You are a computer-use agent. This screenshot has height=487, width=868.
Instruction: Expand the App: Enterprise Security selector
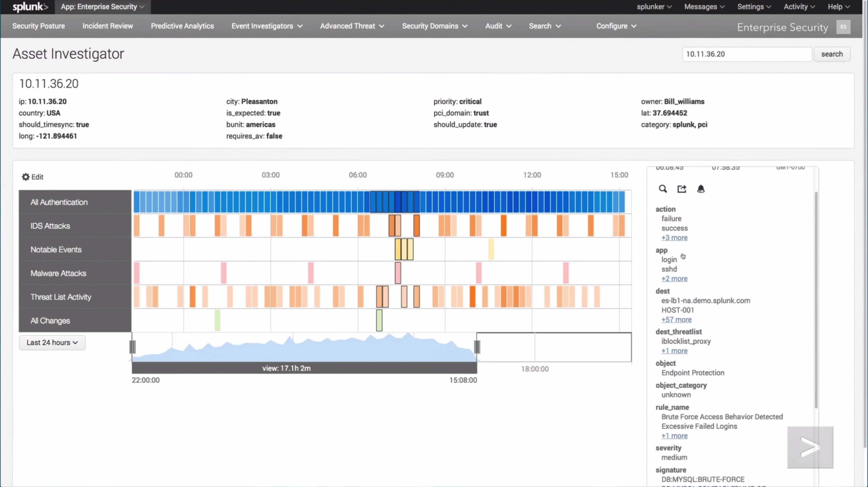pos(102,7)
